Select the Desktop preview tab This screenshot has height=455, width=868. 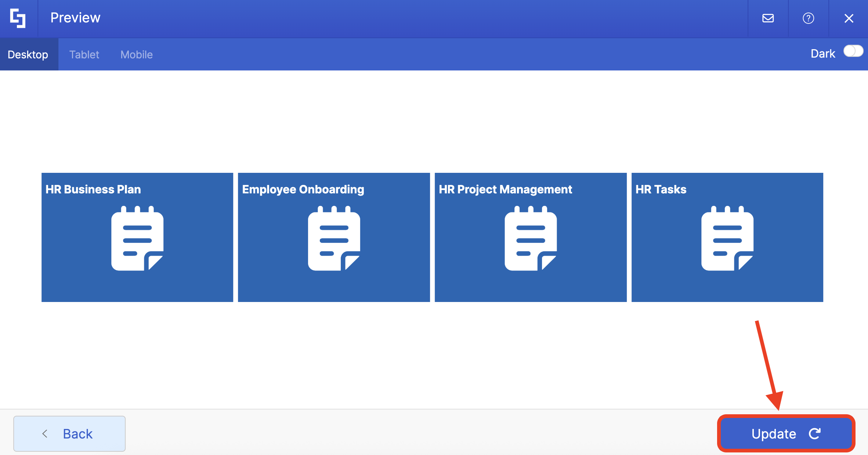coord(28,55)
